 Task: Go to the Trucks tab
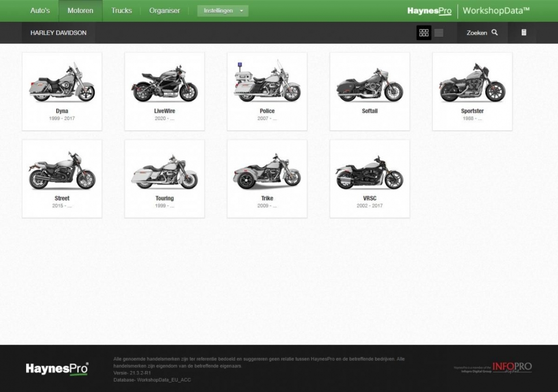122,11
